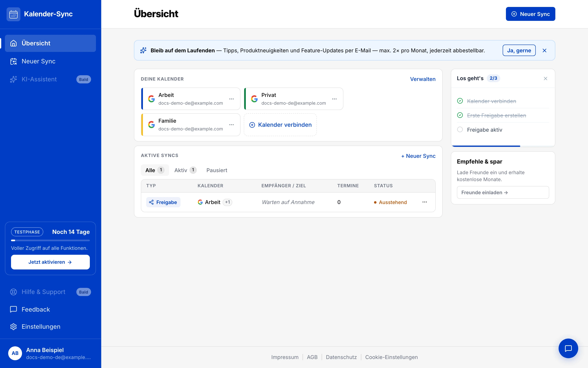Click the Google logo on Arbeit card
Image resolution: width=588 pixels, height=368 pixels.
(x=151, y=99)
